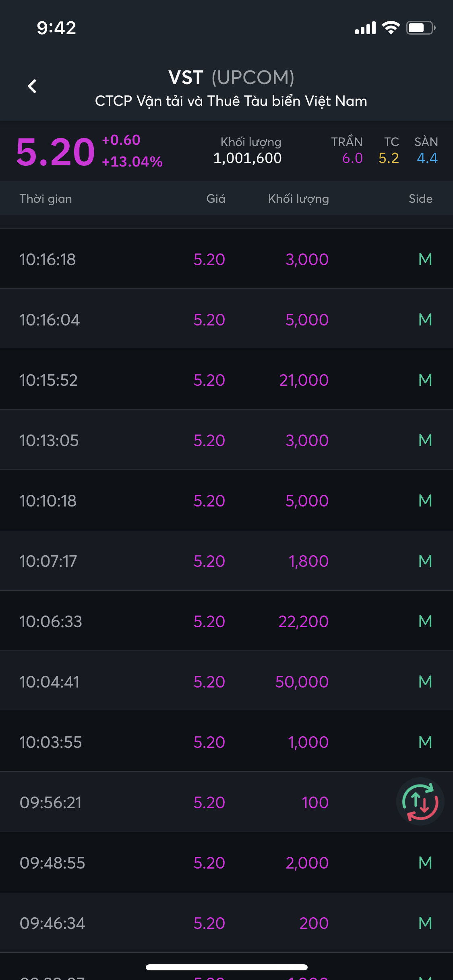Tap the Side column header
The image size is (453, 980).
pyautogui.click(x=420, y=199)
